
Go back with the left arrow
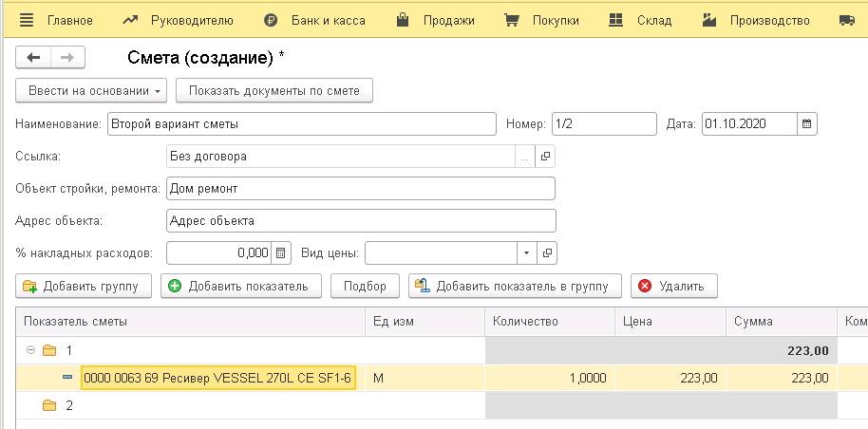[34, 58]
